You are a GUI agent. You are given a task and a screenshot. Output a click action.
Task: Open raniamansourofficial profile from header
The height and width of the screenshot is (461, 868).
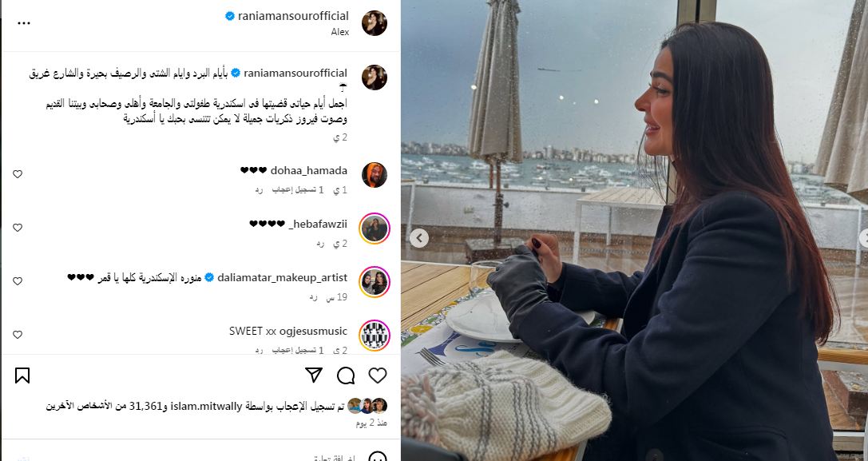[x=293, y=16]
